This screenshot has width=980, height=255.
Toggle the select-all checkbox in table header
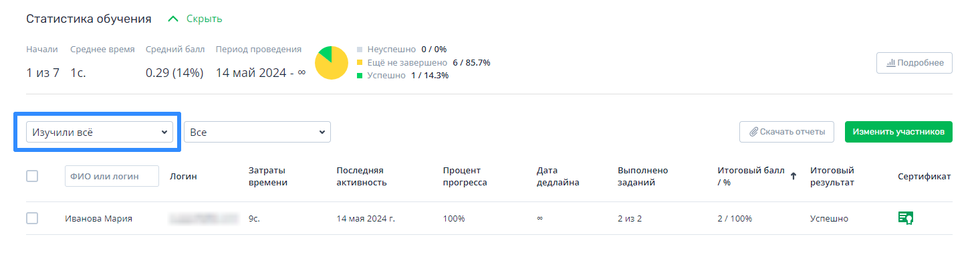point(32,176)
